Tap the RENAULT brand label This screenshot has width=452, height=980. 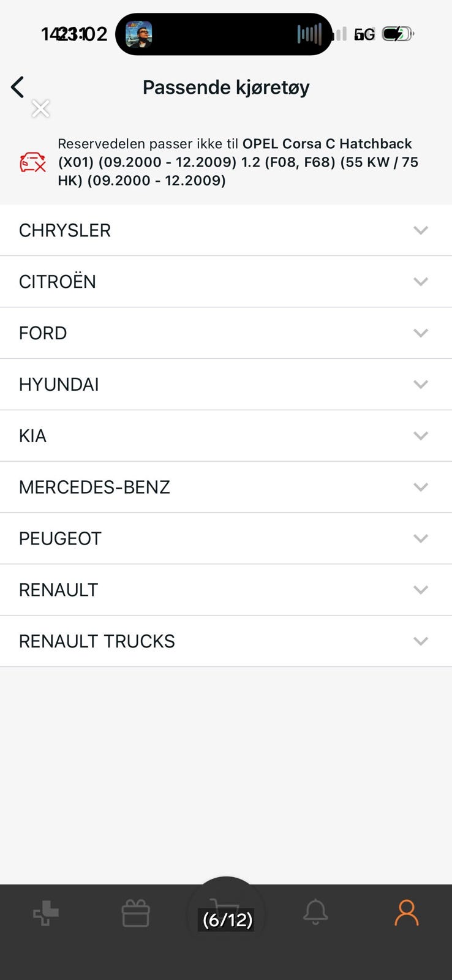[x=59, y=590]
